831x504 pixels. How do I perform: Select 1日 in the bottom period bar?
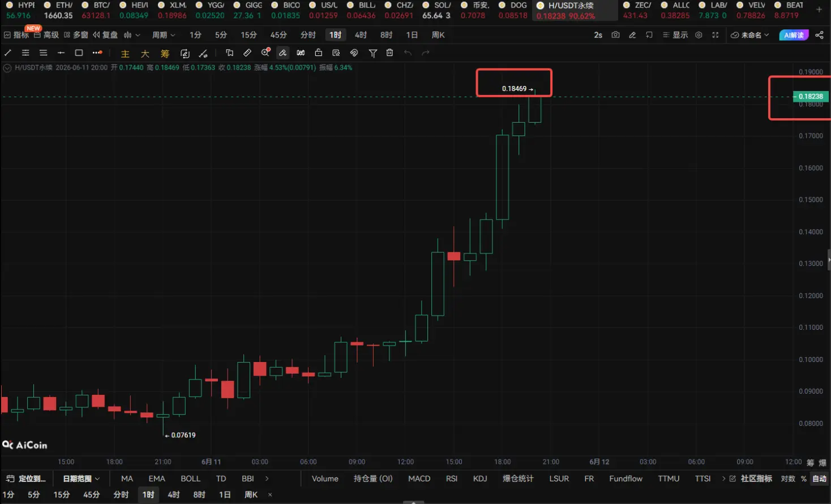(x=225, y=495)
